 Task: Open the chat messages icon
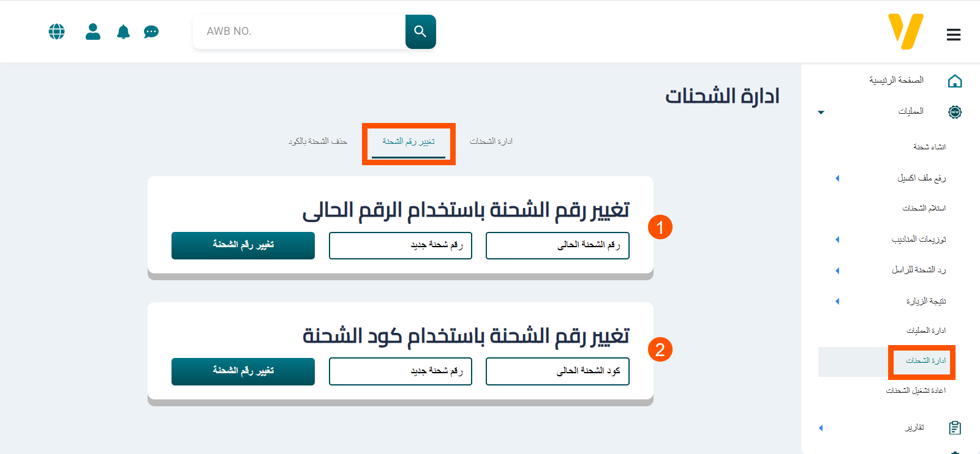(x=151, y=32)
